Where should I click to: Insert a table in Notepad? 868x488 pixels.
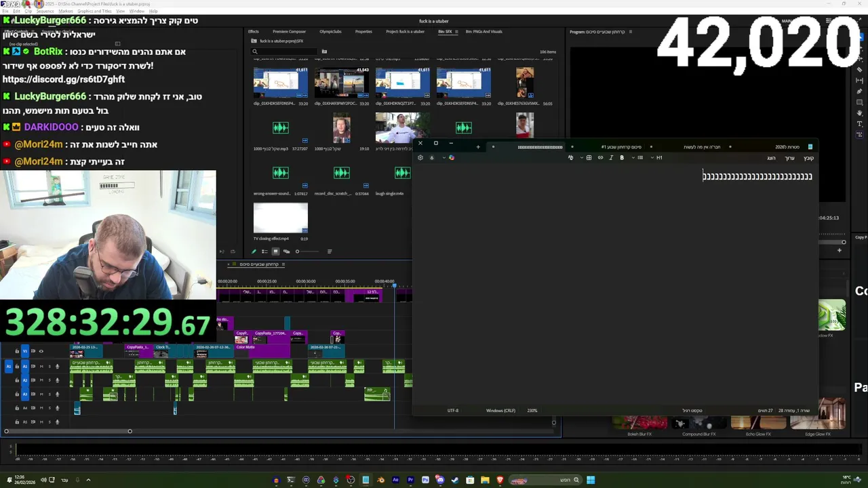coord(589,157)
